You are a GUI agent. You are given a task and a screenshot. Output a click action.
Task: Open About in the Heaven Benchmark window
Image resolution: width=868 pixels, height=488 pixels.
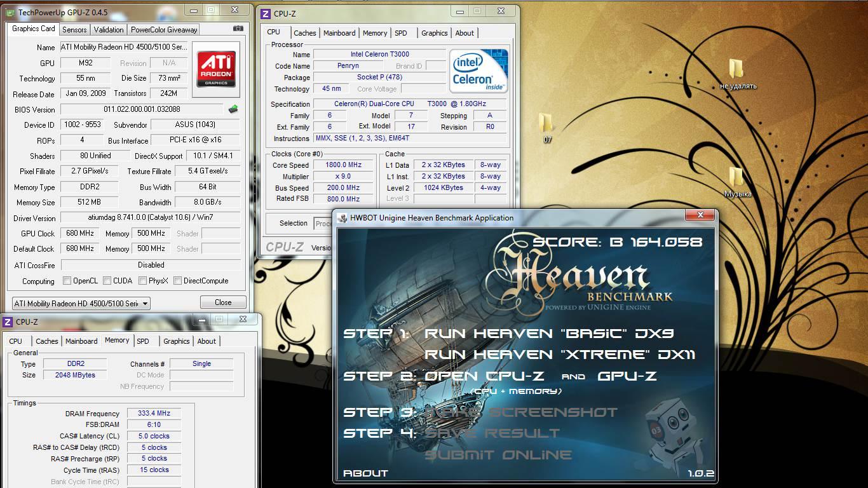tap(365, 473)
